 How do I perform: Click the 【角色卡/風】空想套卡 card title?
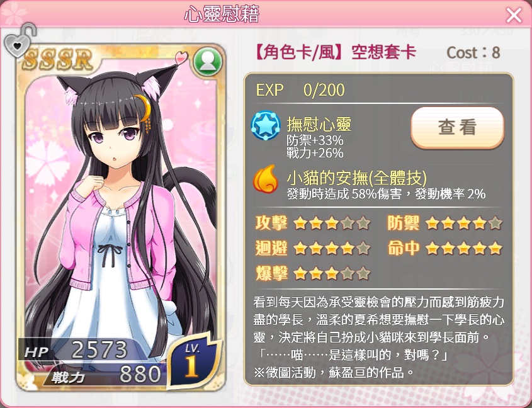tap(335, 52)
